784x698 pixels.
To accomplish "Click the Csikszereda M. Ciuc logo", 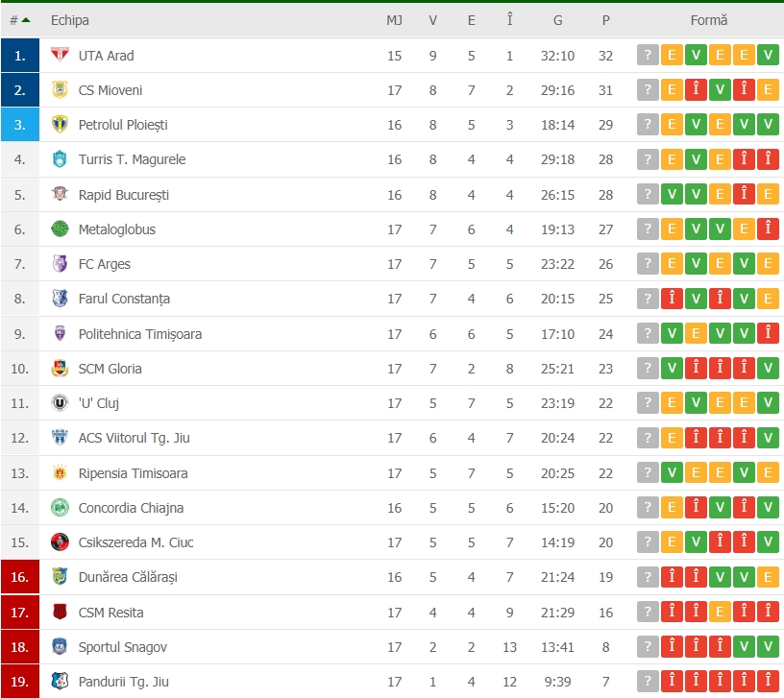I will click(60, 542).
